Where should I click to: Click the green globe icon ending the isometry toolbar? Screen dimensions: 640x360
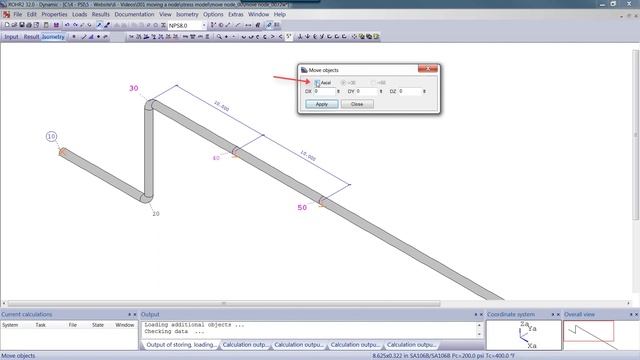click(376, 37)
